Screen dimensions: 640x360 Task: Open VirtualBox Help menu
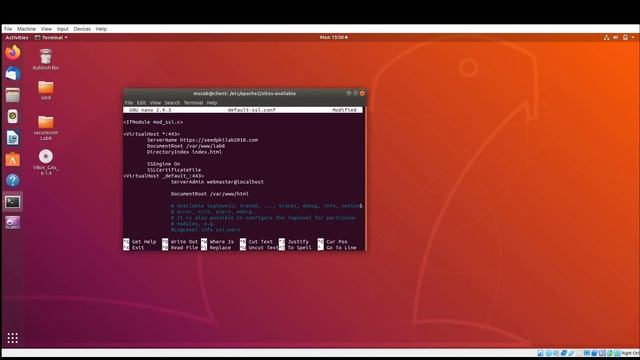tap(101, 29)
